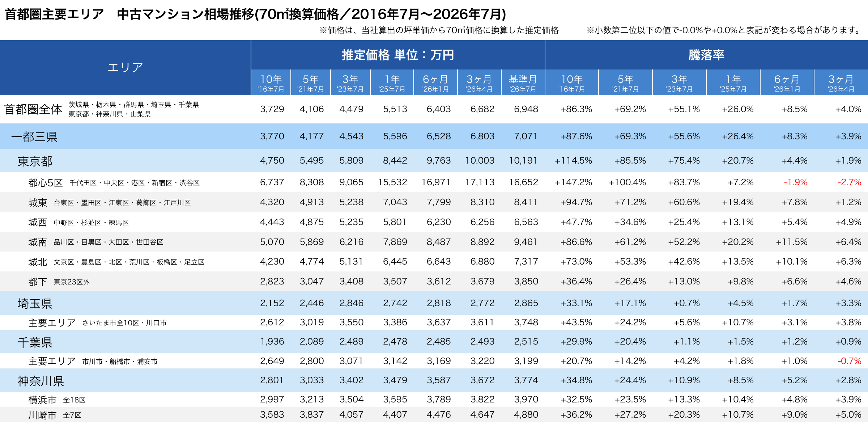The width and height of the screenshot is (868, 422).
Task: Click the +86.3% rate in 首都圏全体 row
Action: click(x=576, y=109)
